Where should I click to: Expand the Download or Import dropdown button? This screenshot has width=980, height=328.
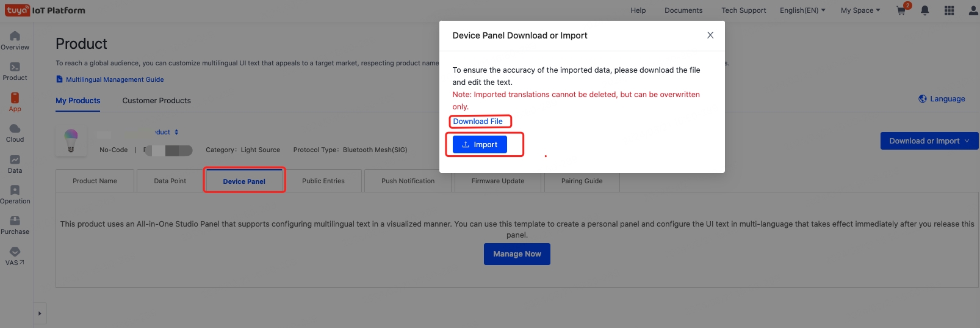click(929, 141)
